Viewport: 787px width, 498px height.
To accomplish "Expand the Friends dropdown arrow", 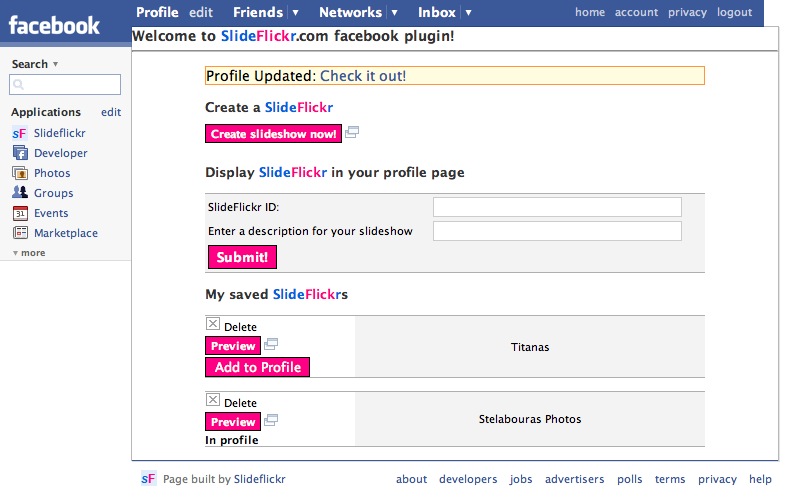I will point(295,13).
